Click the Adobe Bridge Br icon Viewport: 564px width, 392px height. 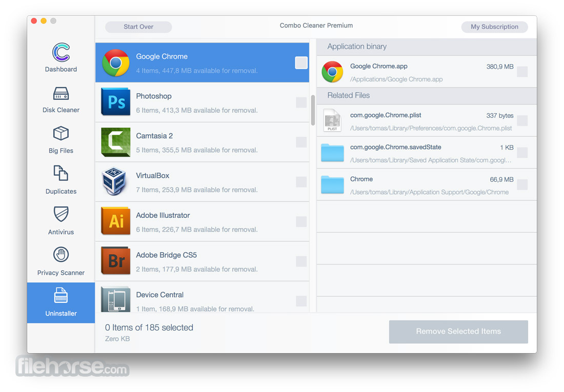tap(116, 261)
